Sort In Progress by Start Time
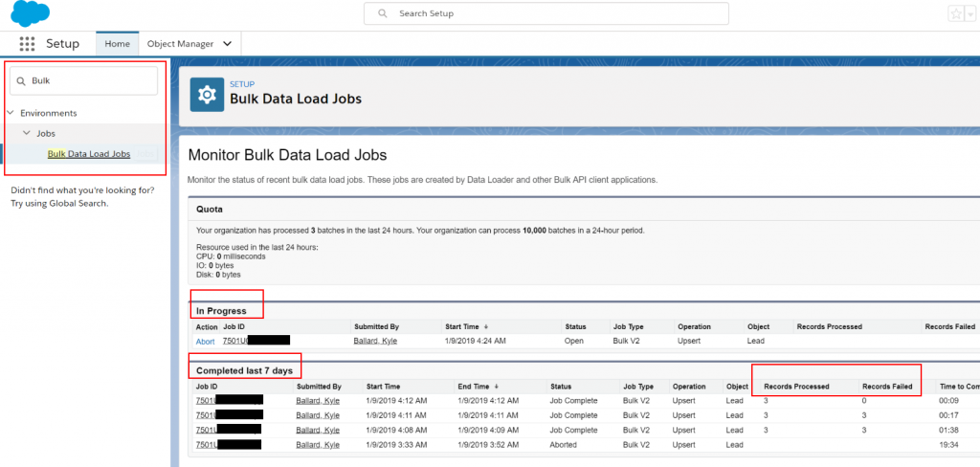980x467 pixels. [466, 326]
